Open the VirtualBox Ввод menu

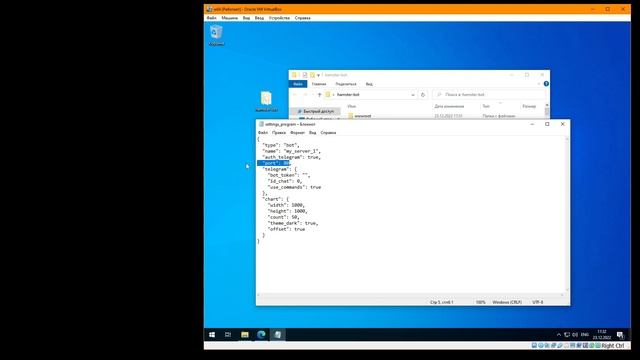259,18
